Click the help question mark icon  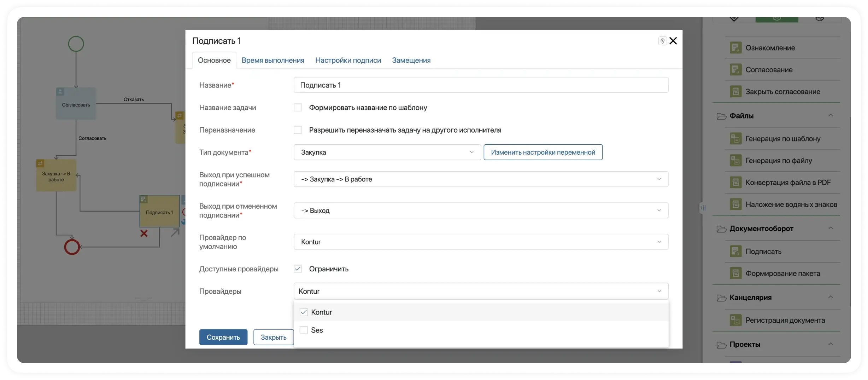[662, 41]
